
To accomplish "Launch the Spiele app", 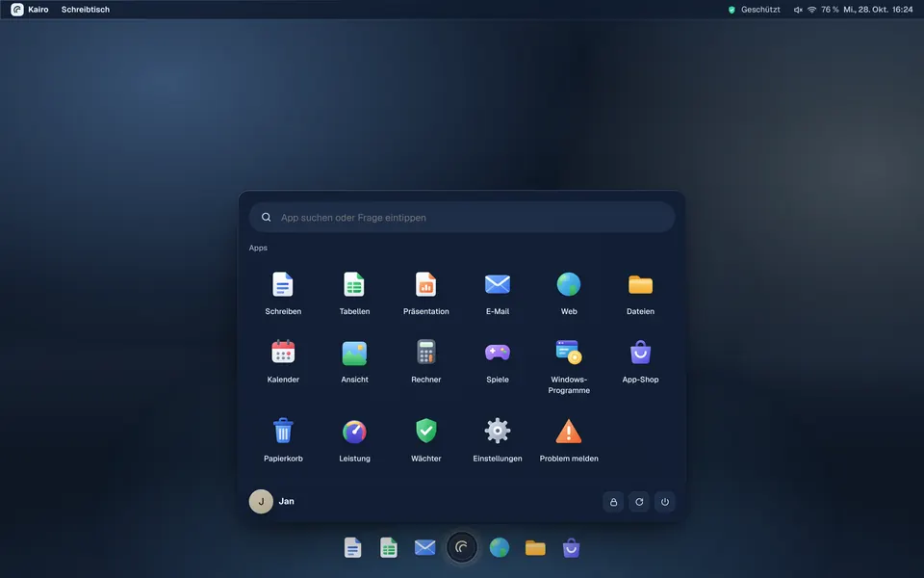I will [x=498, y=361].
